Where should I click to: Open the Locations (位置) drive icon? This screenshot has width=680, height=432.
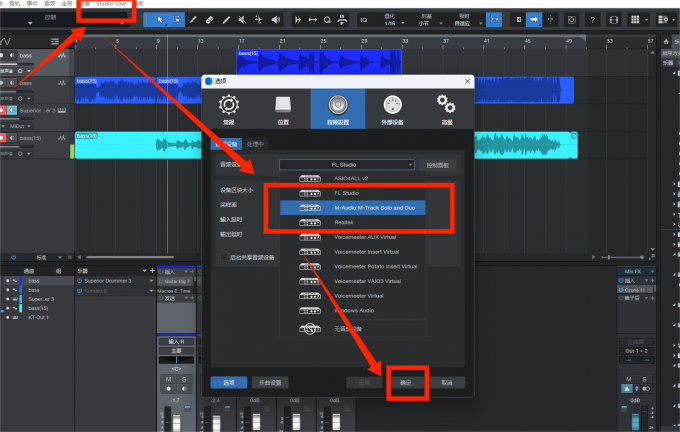tap(283, 107)
